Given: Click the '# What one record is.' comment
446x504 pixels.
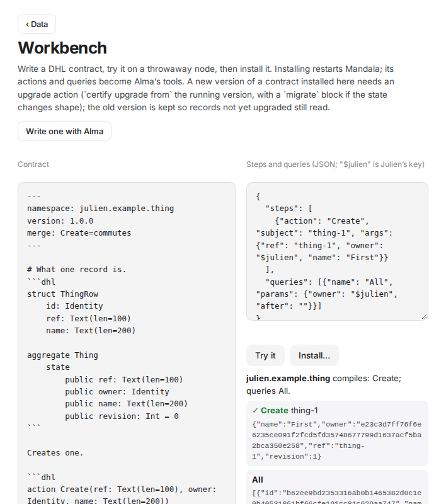Looking at the screenshot, I should [x=76, y=270].
